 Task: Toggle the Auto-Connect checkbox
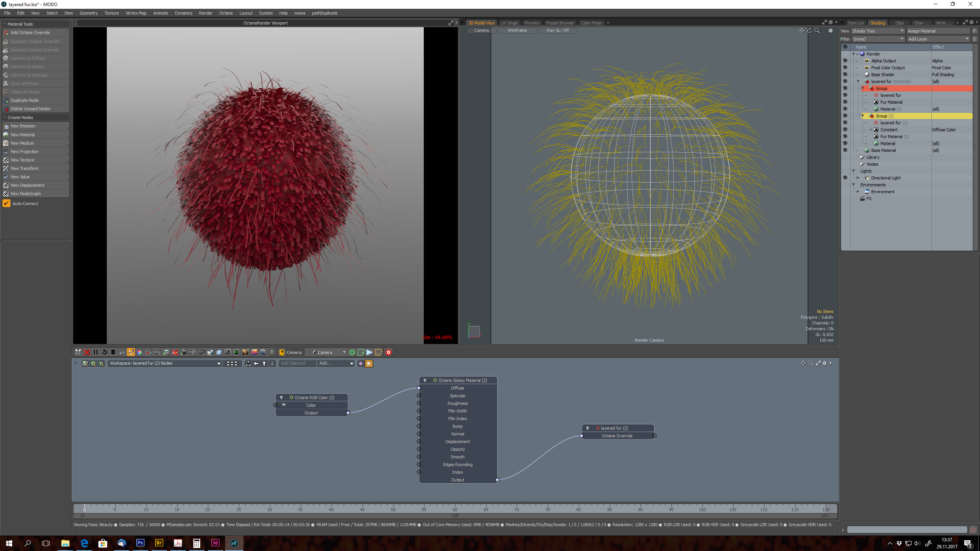7,204
